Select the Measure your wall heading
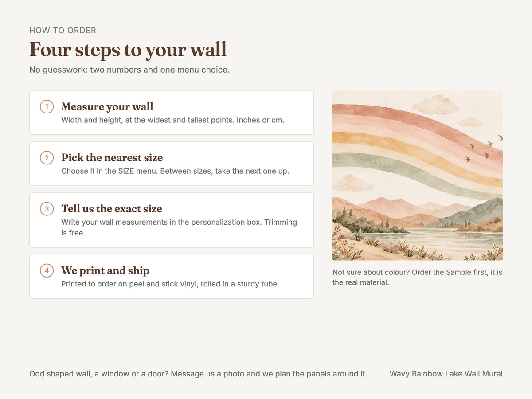The height and width of the screenshot is (399, 532). coord(107,107)
